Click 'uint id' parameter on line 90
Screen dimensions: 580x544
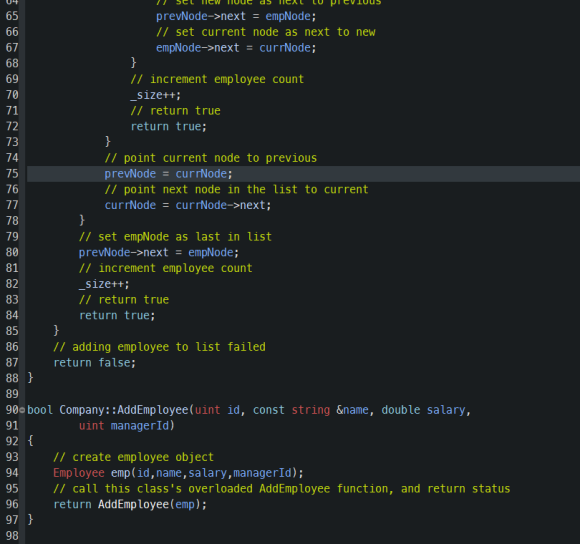(x=218, y=410)
